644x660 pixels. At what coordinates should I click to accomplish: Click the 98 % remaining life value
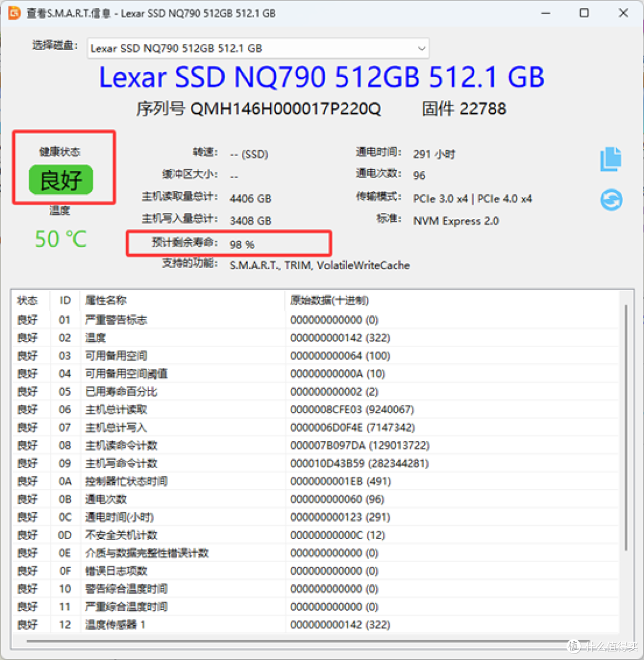coord(242,244)
